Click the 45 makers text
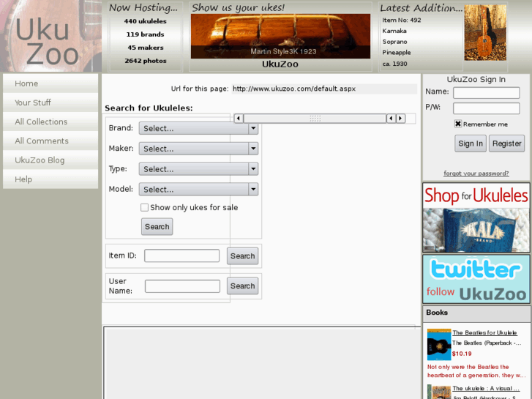Image resolution: width=532 pixels, height=399 pixels. [x=146, y=48]
